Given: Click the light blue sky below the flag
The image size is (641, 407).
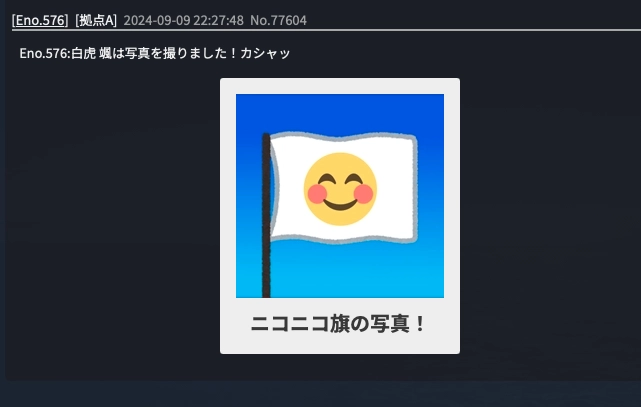Looking at the screenshot, I should tap(356, 270).
